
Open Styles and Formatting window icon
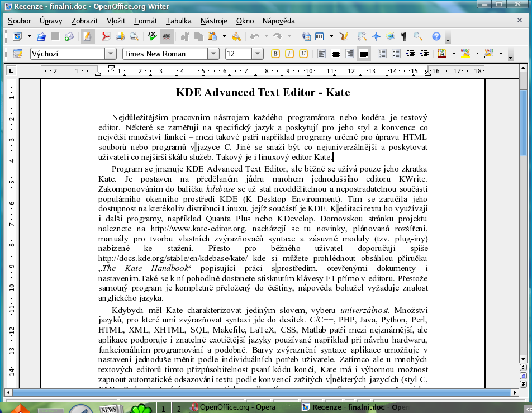(x=18, y=54)
